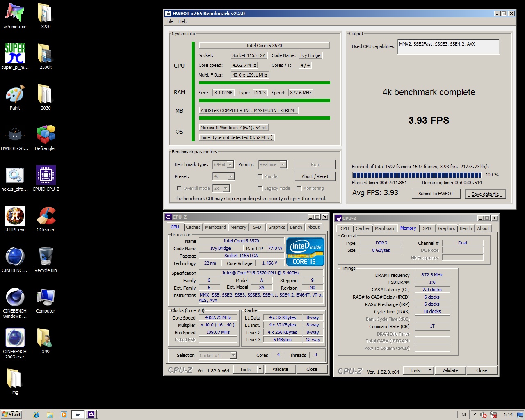
Task: Click the benchmark progress bar
Action: (416, 175)
